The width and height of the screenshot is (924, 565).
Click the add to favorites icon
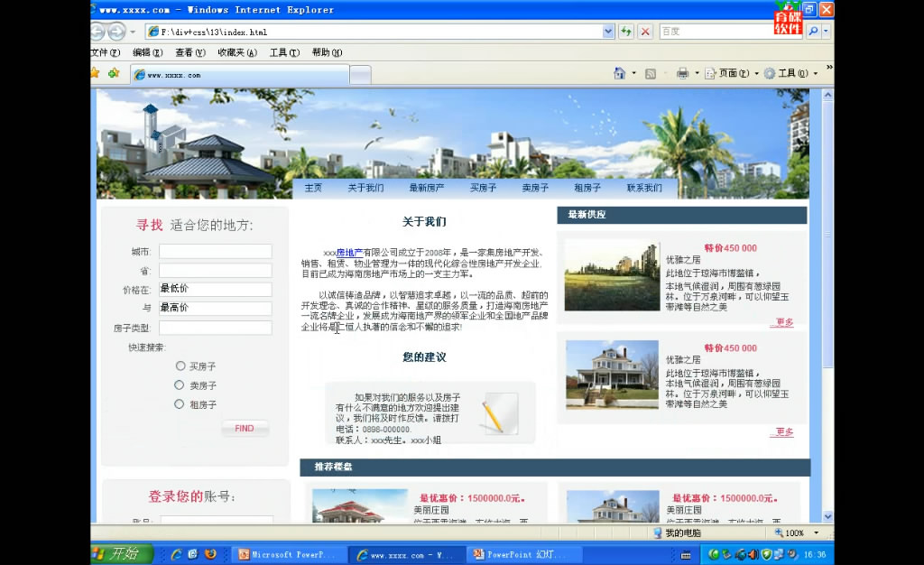[x=114, y=73]
